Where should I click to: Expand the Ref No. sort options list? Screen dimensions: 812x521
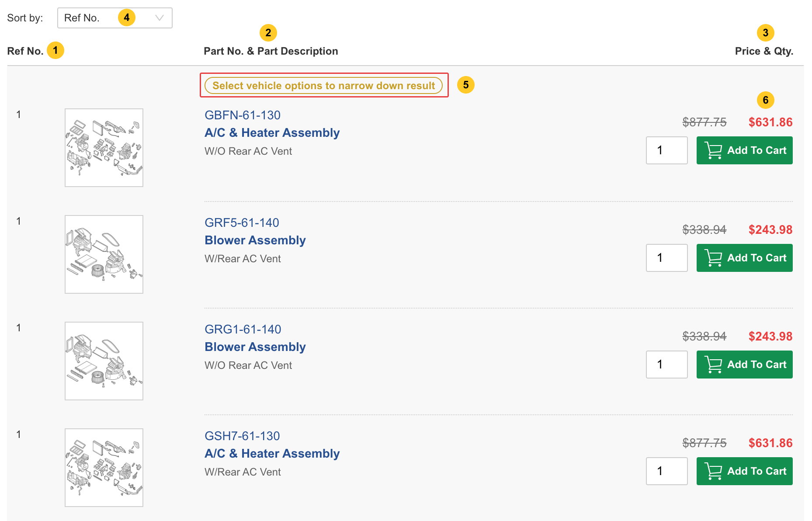coord(115,18)
